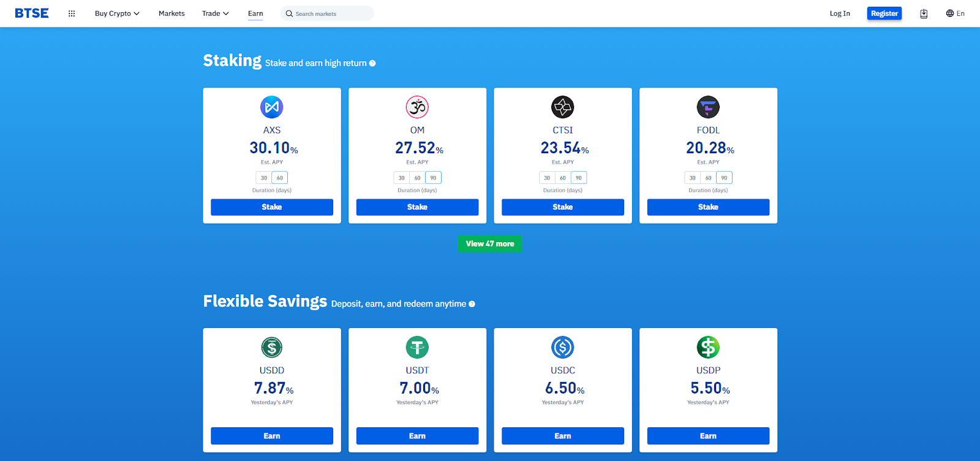Click Earn on the USDT card
Screen dimensions: 980x461
pyautogui.click(x=417, y=436)
